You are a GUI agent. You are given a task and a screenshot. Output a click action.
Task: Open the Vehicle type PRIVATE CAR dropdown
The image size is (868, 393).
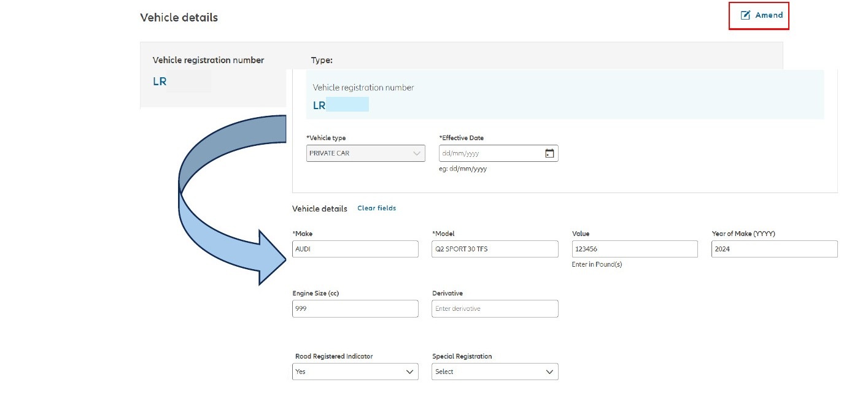(x=366, y=153)
